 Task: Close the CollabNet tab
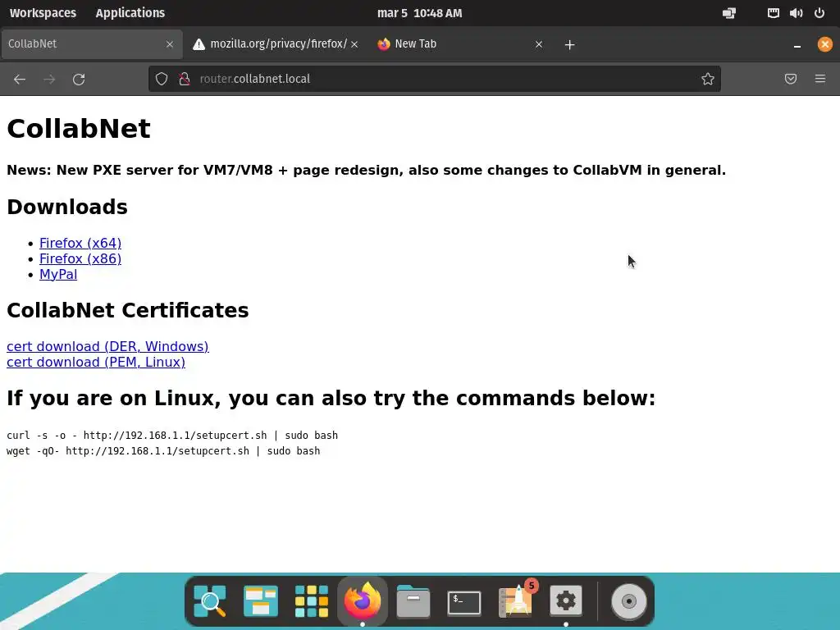(x=170, y=44)
